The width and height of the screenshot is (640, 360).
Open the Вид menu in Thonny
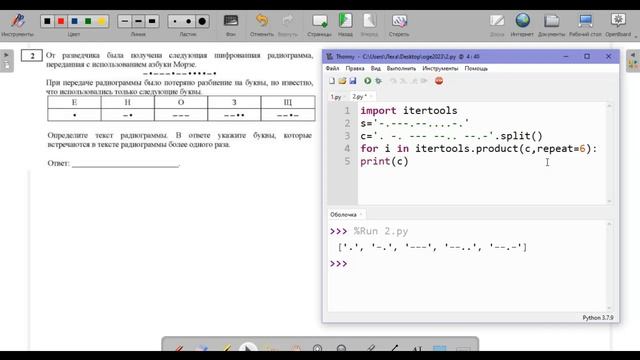376,69
